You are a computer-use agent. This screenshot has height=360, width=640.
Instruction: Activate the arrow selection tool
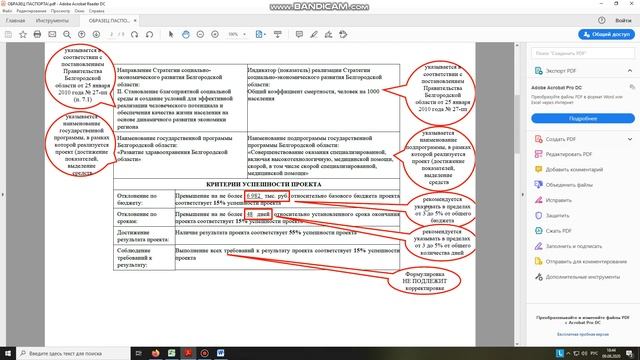pos(171,35)
